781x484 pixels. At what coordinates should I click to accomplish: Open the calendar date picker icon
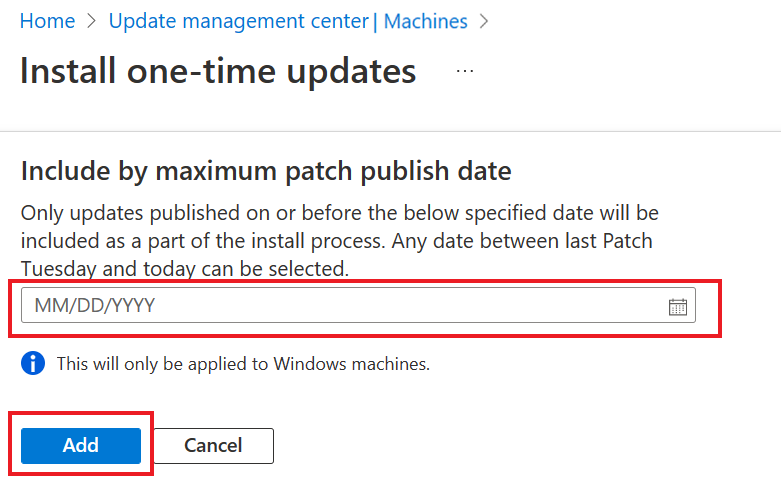677,306
